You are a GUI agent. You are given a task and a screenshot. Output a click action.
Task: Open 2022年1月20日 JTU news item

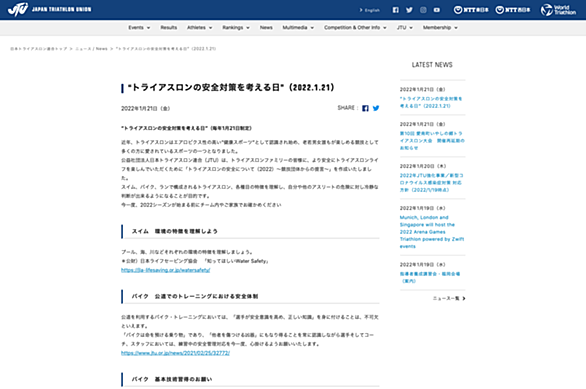[x=431, y=182]
